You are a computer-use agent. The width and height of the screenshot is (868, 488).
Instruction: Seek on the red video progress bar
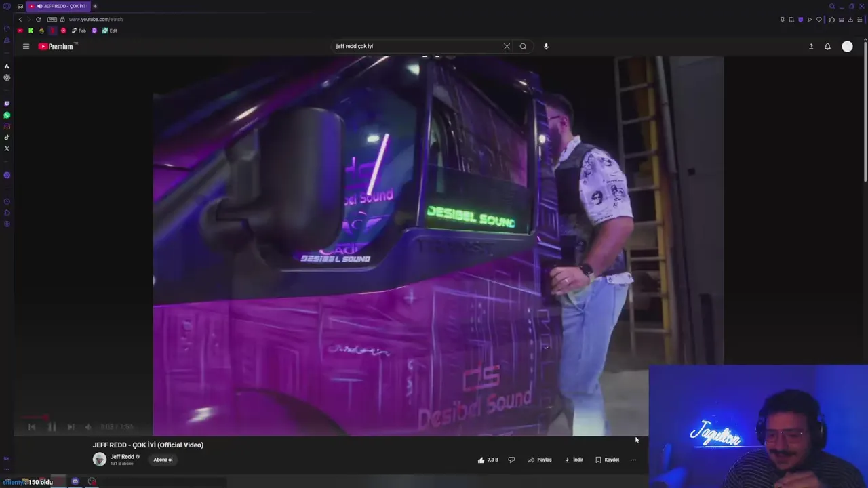pyautogui.click(x=34, y=417)
